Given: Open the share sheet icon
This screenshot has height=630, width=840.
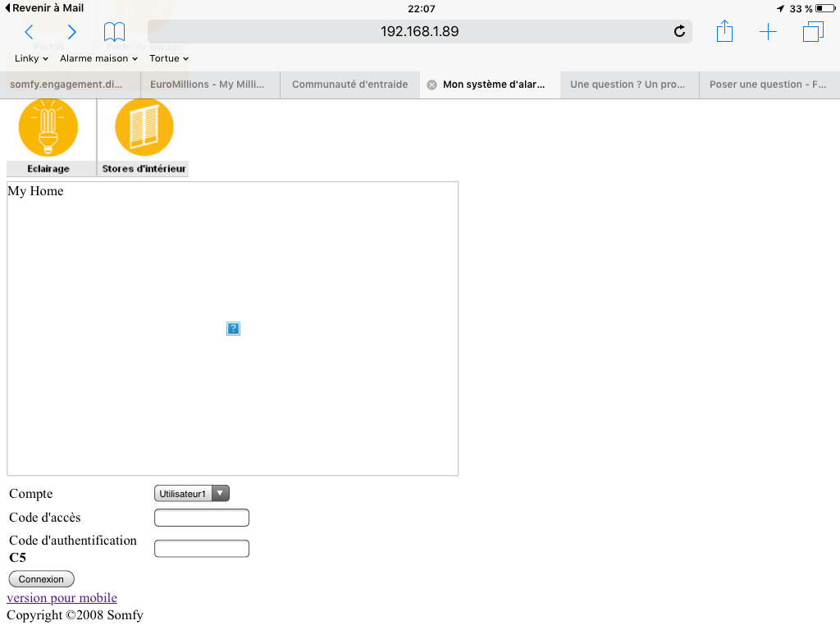Looking at the screenshot, I should [724, 32].
